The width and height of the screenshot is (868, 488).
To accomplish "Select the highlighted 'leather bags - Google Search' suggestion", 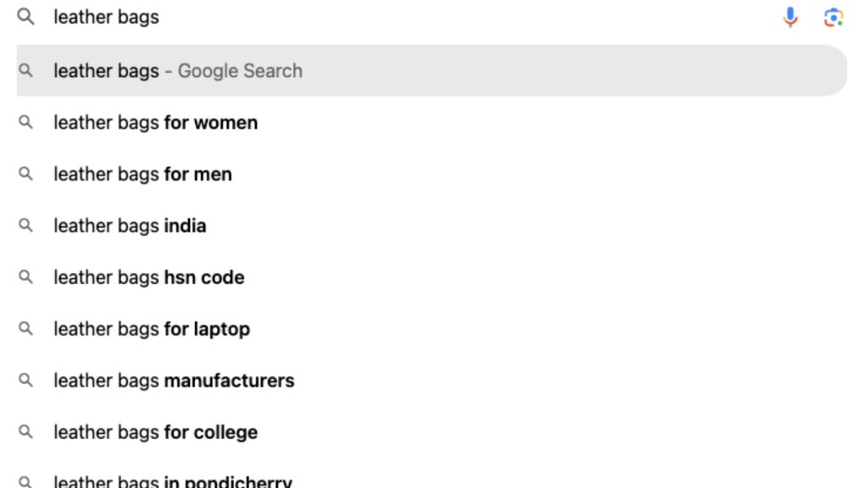I will [178, 70].
